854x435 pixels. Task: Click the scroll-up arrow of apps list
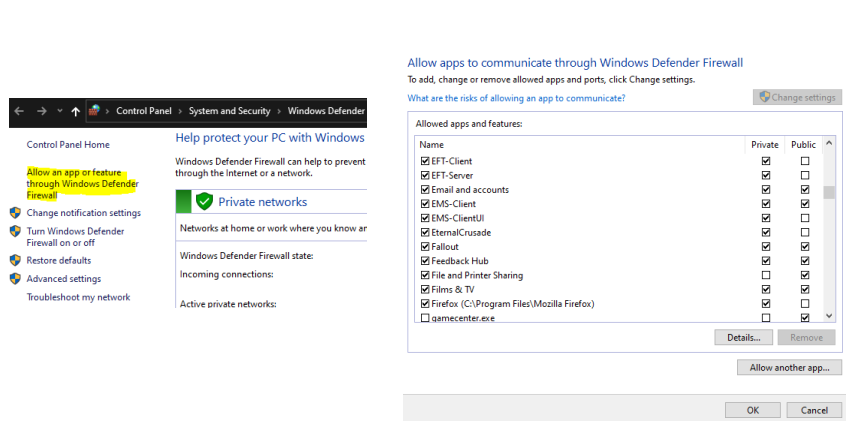[829, 143]
